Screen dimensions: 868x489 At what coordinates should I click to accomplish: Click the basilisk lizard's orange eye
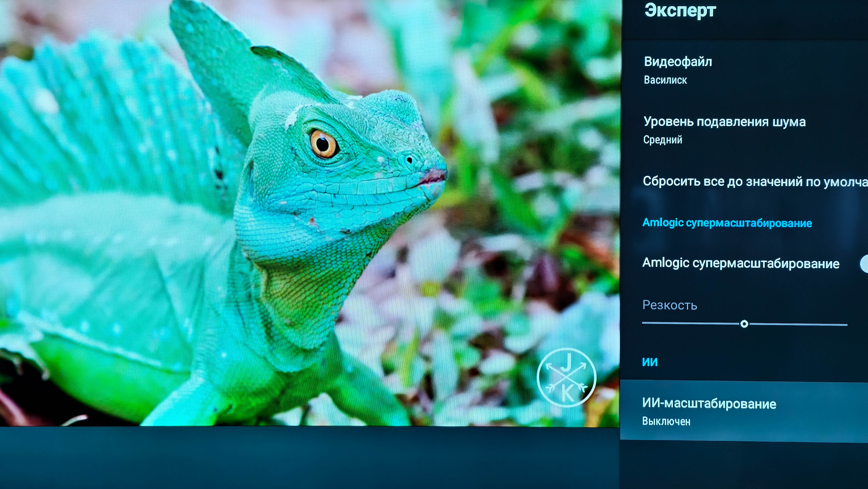click(x=323, y=145)
